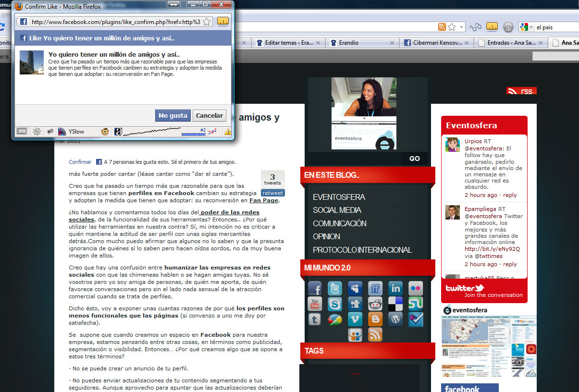Screen dimensions: 579x392
Task: Toggle the bookmark star in popup address bar
Action: 207,22
